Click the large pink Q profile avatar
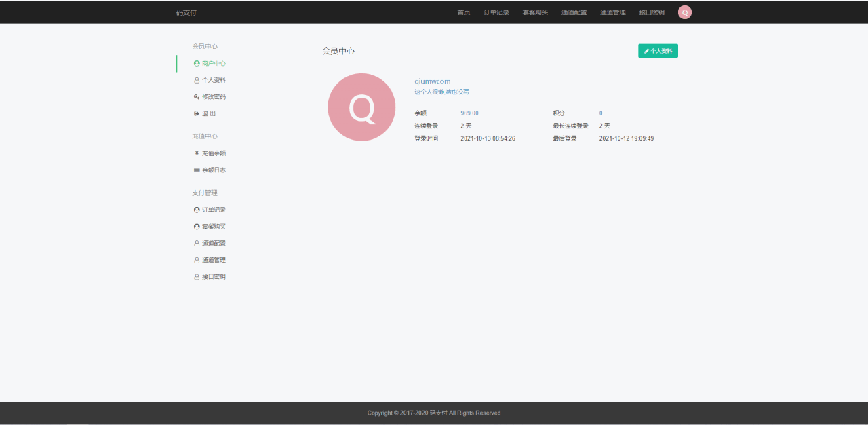868x425 pixels. pyautogui.click(x=361, y=107)
